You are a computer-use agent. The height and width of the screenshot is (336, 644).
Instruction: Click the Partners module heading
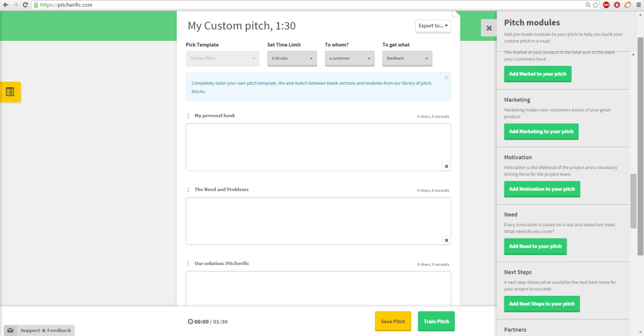[x=515, y=330]
